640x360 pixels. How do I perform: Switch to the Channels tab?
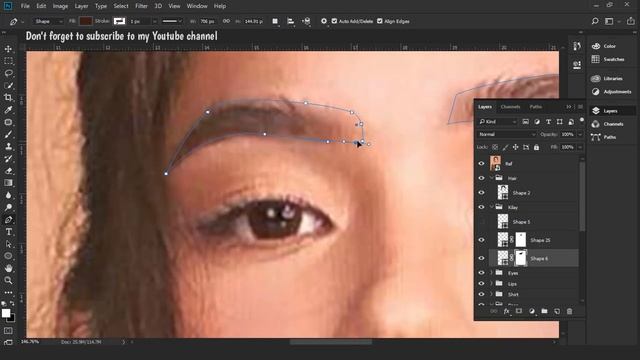(x=510, y=107)
